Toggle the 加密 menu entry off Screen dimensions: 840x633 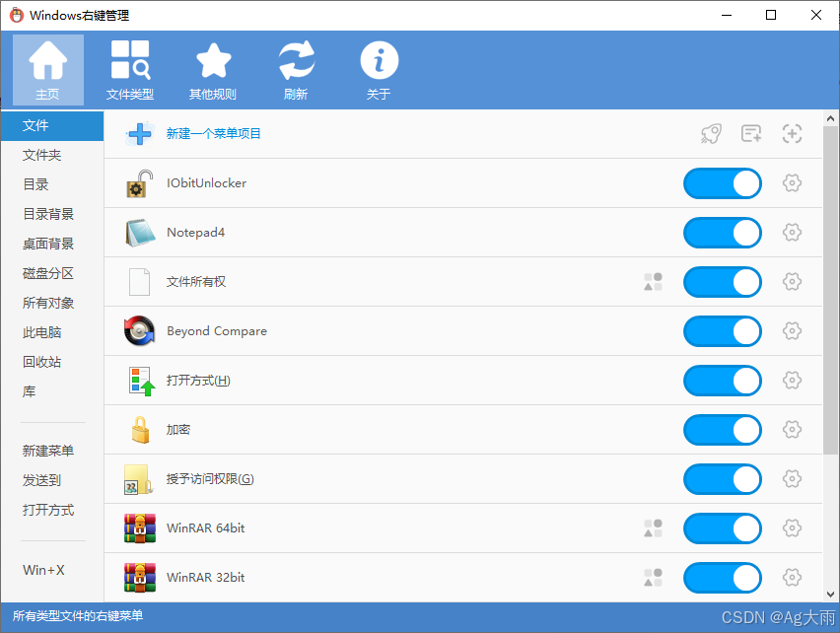(x=722, y=430)
